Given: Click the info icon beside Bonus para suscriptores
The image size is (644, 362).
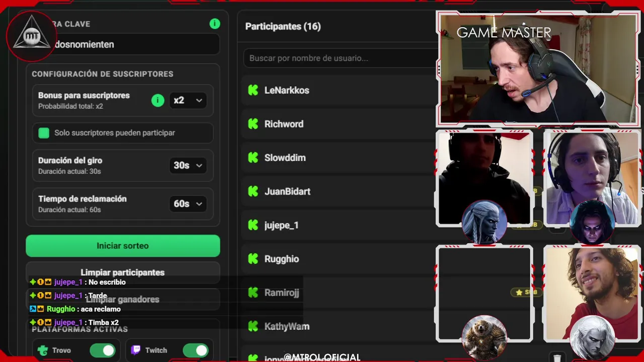Looking at the screenshot, I should point(157,101).
